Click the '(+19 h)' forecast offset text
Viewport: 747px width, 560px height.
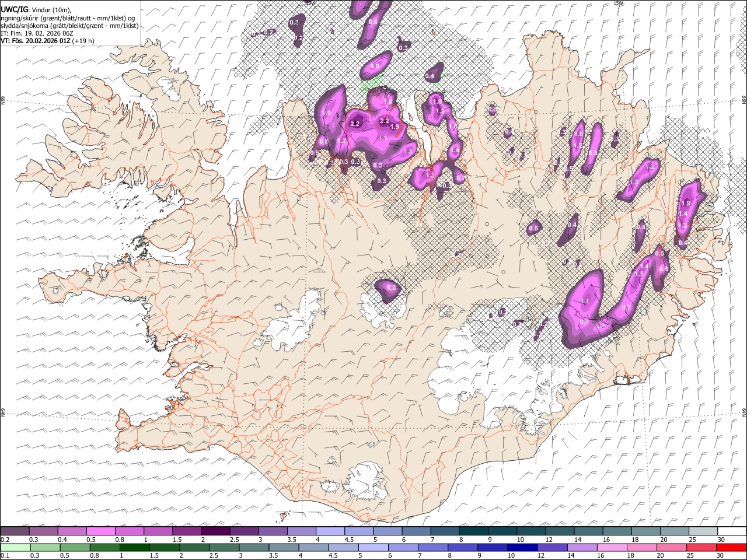pos(83,41)
